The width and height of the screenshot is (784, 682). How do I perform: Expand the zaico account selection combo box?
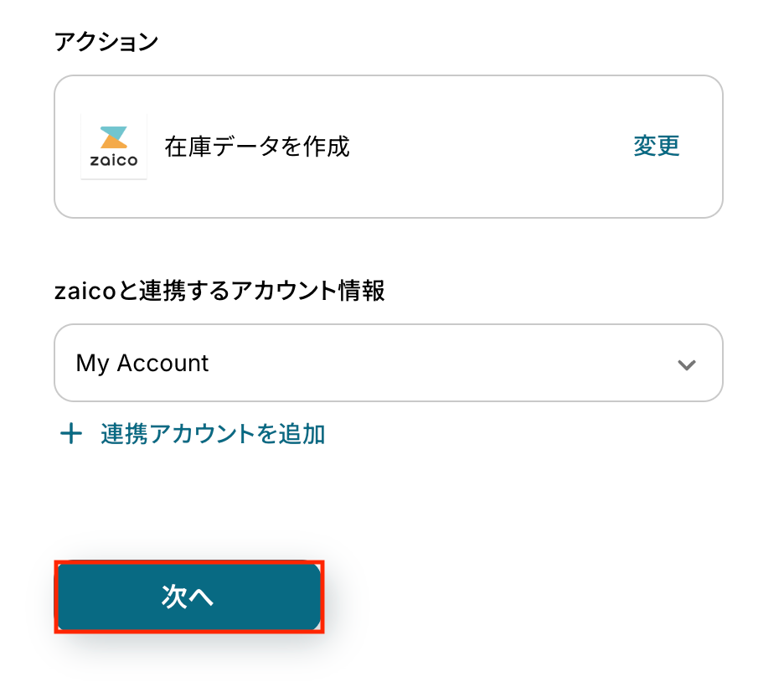388,364
